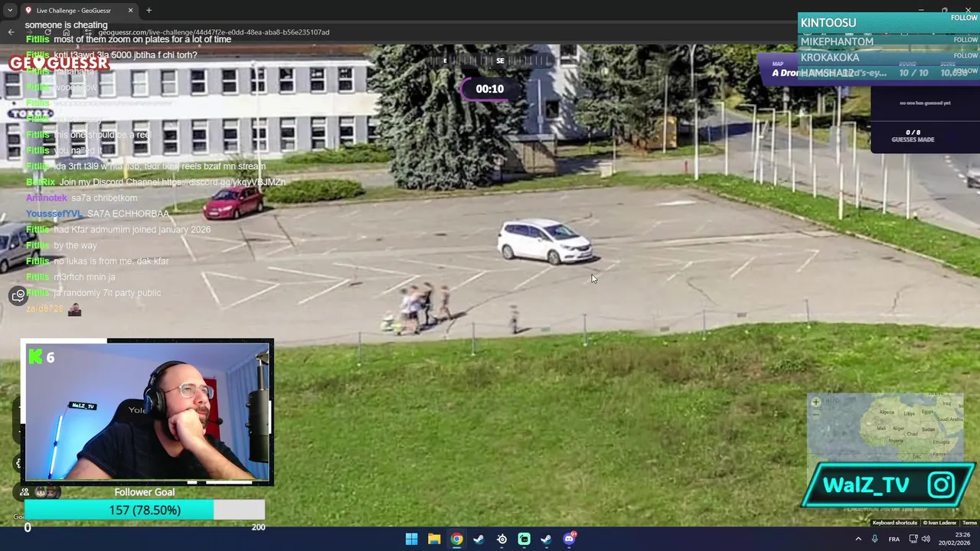Viewport: 980px width, 551px height.
Task: Go forward with the browser forward arrow
Action: (29, 32)
